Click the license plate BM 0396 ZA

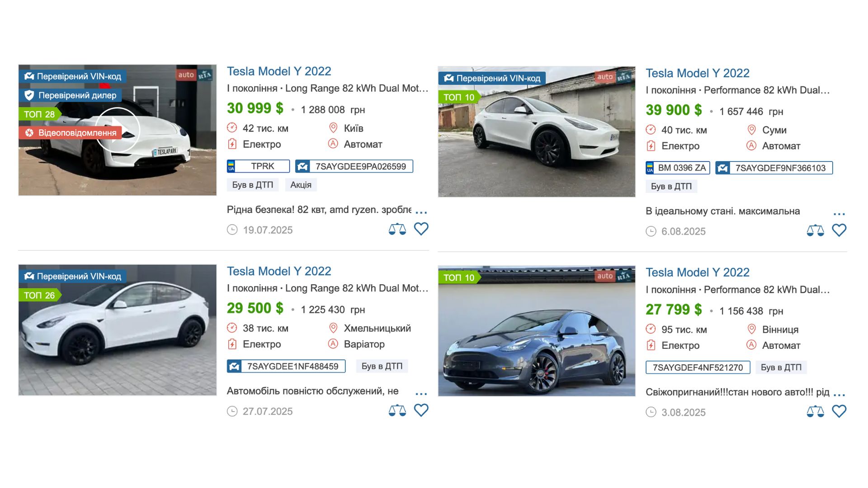(678, 168)
